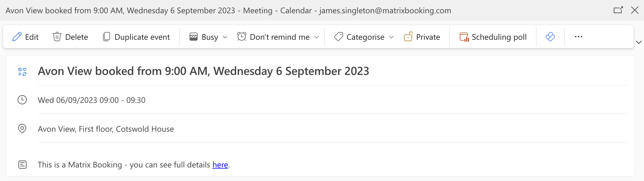Click the reminder alarm clock icon
This screenshot has width=644, height=181.
click(x=242, y=37)
